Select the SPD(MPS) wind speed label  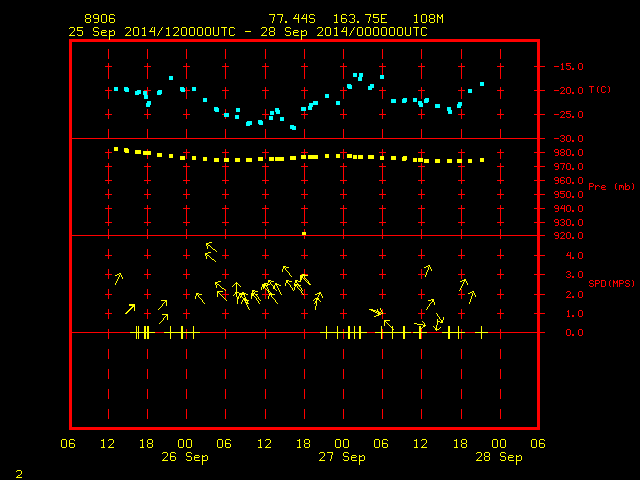pos(611,283)
